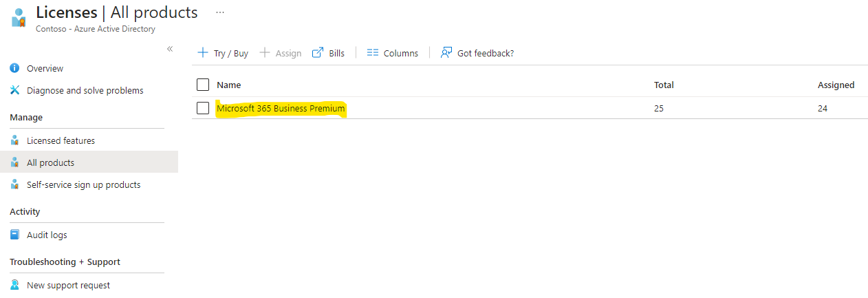Viewport: 868px width, 298px height.
Task: Click Got feedback? text
Action: coord(486,53)
